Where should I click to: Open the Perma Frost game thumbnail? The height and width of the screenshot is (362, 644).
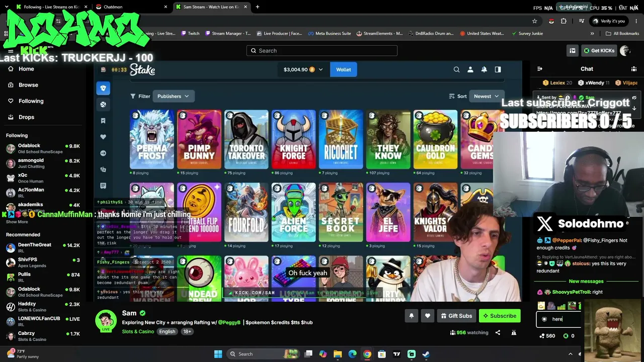click(152, 139)
